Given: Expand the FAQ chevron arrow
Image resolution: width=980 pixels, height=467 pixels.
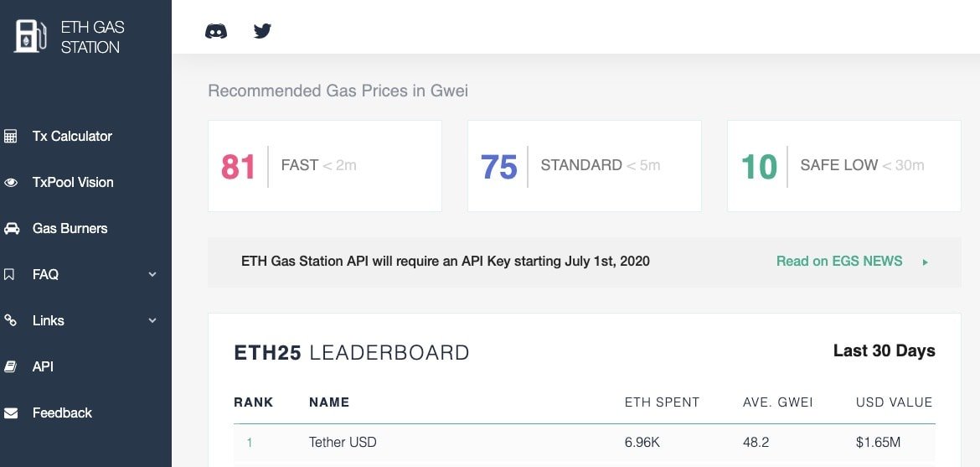Looking at the screenshot, I should coord(152,275).
